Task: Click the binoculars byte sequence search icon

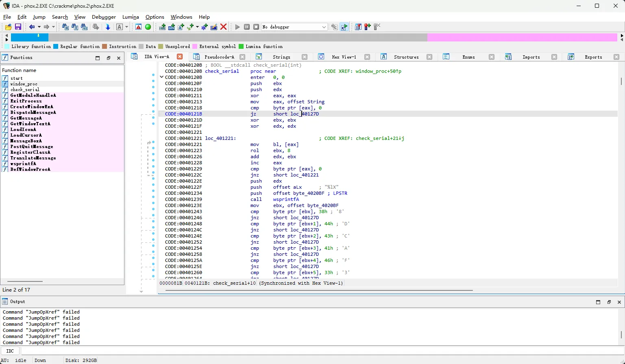Action: pyautogui.click(x=84, y=27)
